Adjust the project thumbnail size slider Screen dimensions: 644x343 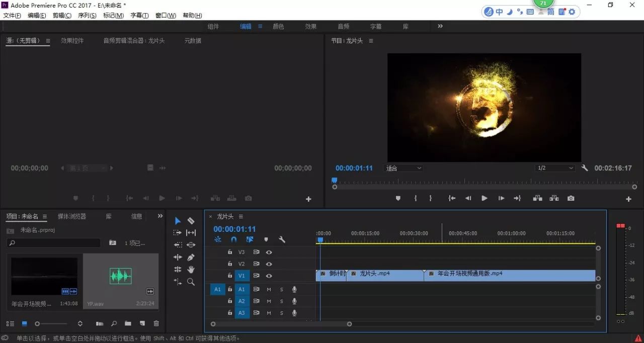tap(50, 323)
